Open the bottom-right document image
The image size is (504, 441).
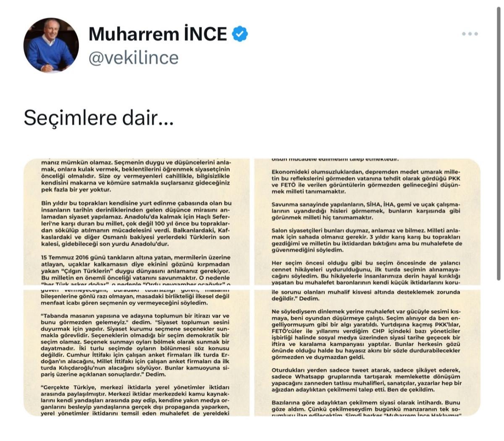[x=367, y=352]
